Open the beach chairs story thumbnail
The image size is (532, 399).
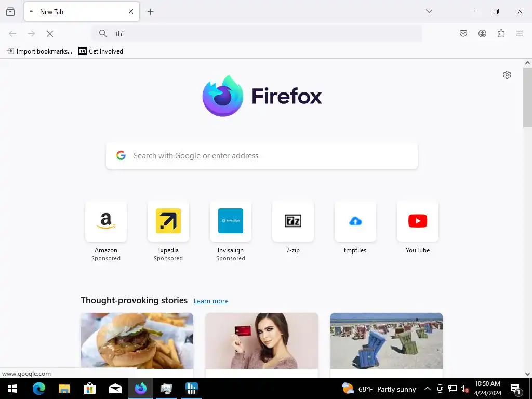pyautogui.click(x=387, y=341)
